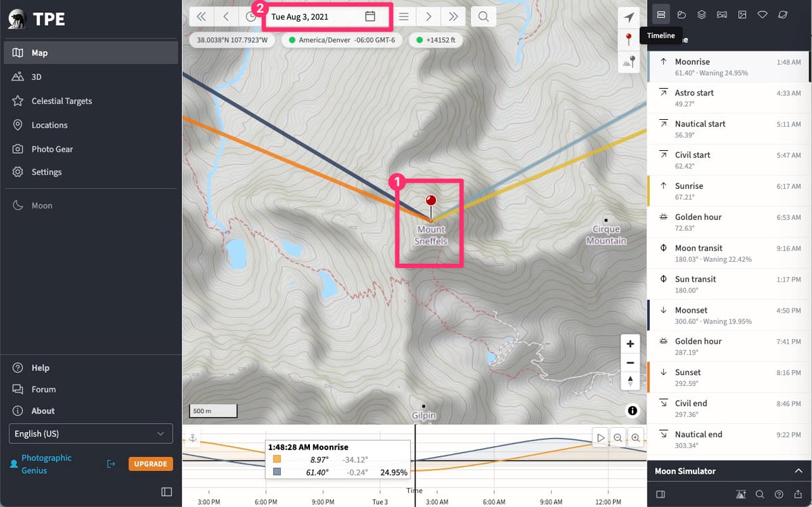Open the English (US) language dropdown
Viewport: 812px width, 507px height.
pyautogui.click(x=90, y=433)
